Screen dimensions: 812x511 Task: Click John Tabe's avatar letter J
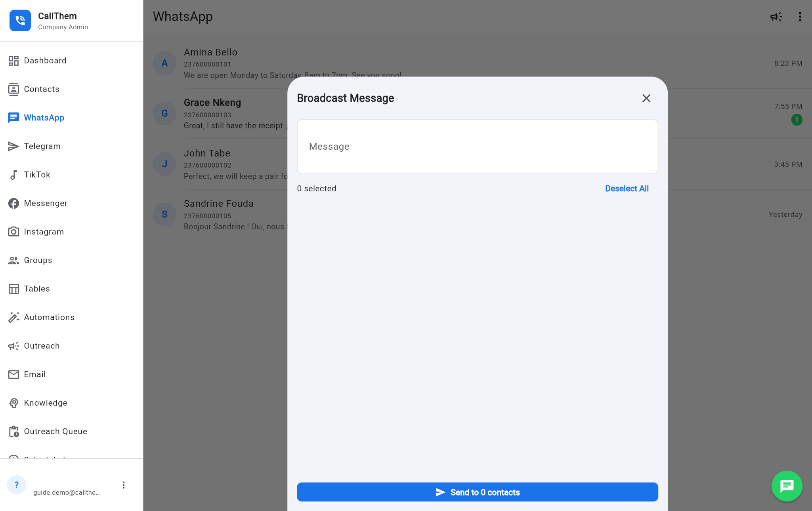tap(164, 164)
